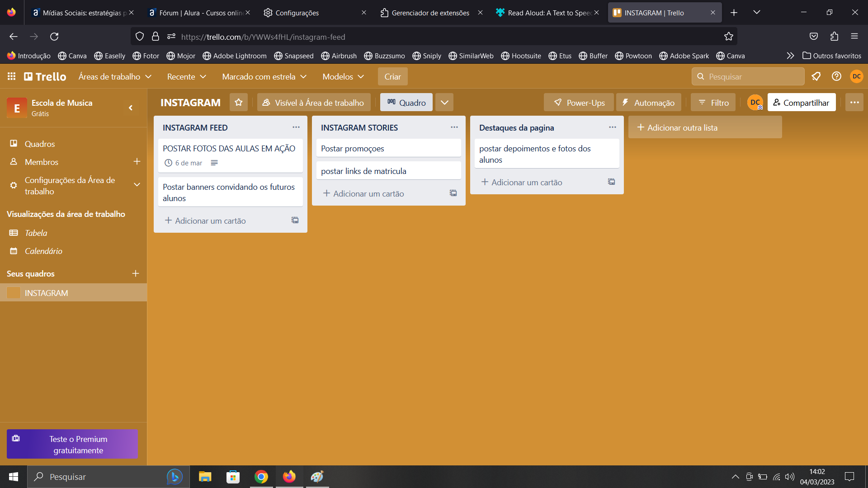Select the Tabela view from sidebar
Viewport: 868px width, 488px height.
pyautogui.click(x=34, y=232)
